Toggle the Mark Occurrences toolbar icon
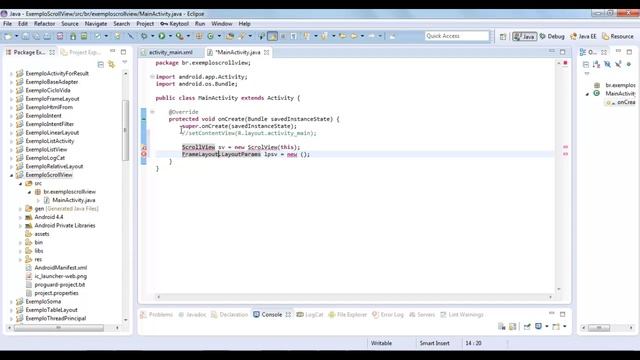The image size is (640, 360). (x=272, y=36)
